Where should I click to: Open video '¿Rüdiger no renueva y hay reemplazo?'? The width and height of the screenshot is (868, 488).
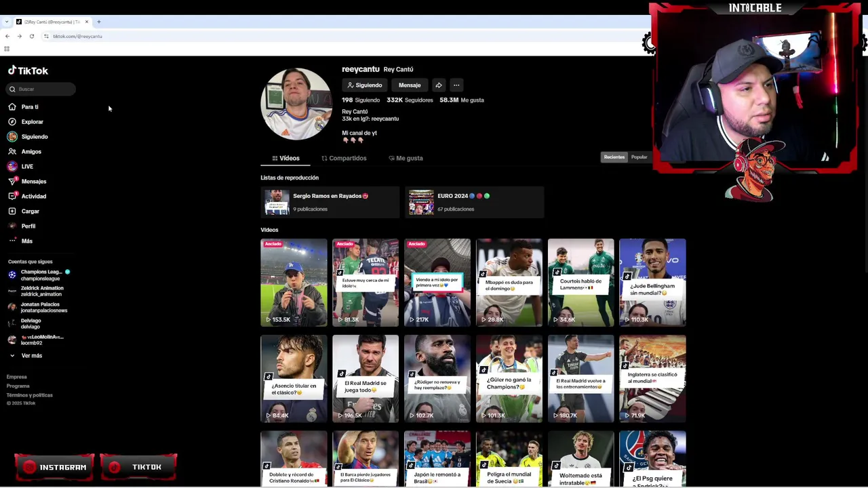pyautogui.click(x=437, y=378)
